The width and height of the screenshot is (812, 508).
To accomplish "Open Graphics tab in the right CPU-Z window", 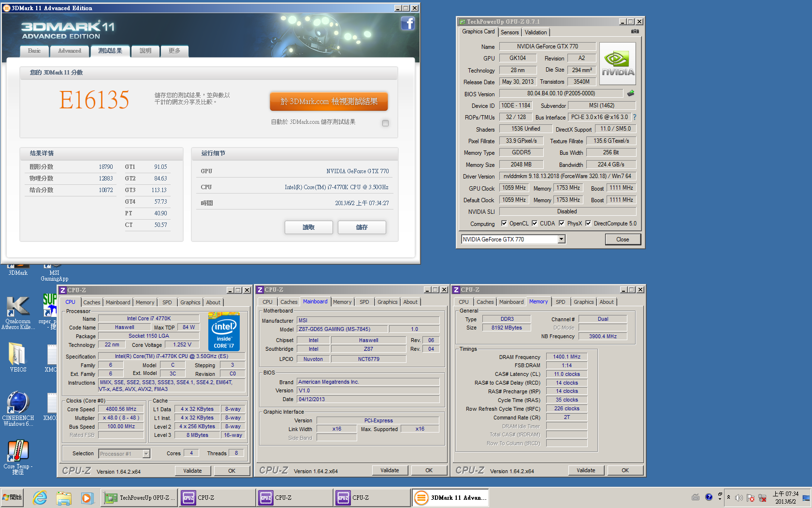I will tap(584, 302).
